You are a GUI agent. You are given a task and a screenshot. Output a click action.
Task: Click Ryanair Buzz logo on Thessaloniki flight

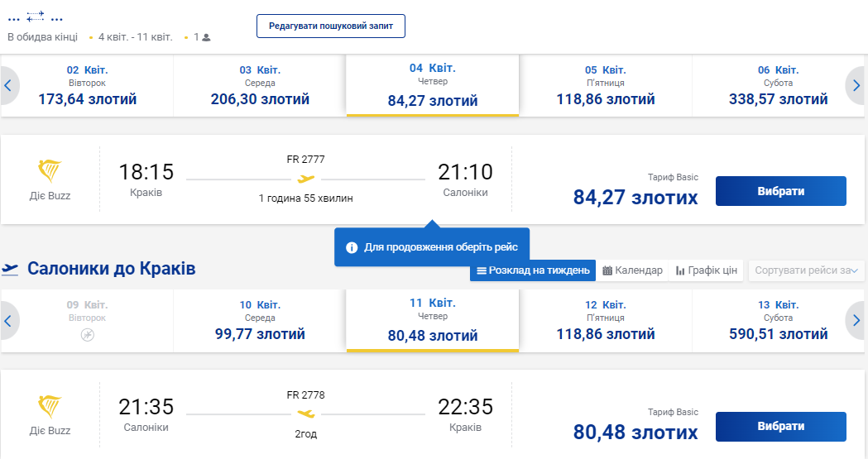(x=50, y=407)
